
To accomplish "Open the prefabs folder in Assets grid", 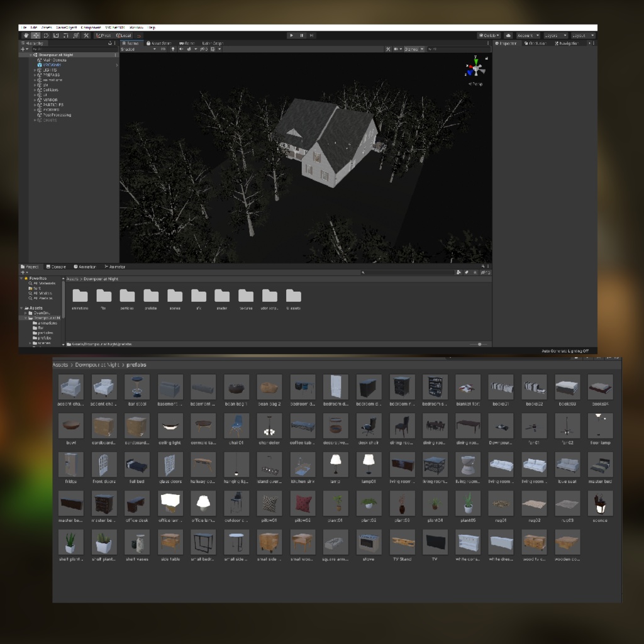I will click(151, 296).
